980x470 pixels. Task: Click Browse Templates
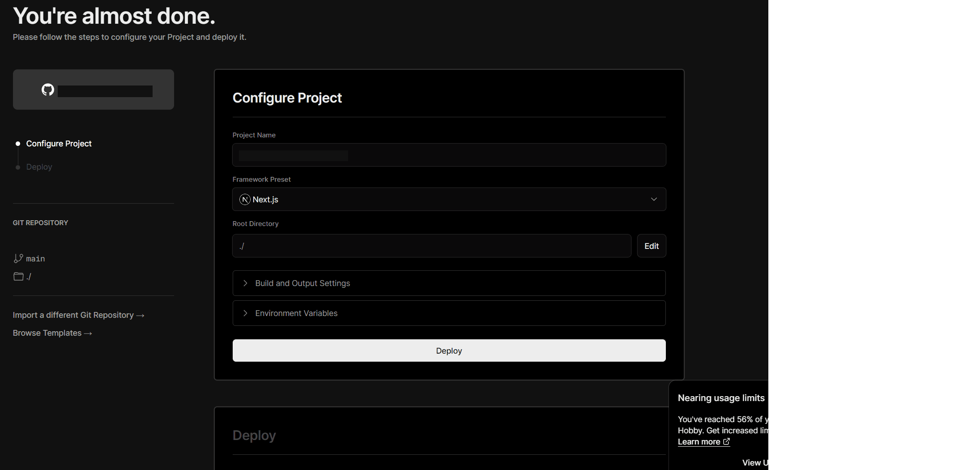click(47, 333)
